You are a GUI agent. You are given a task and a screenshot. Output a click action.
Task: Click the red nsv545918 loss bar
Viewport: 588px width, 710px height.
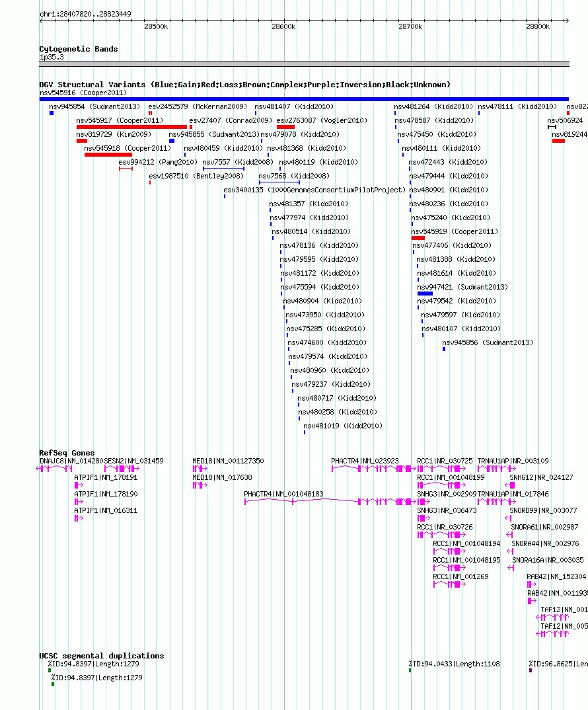coord(108,155)
